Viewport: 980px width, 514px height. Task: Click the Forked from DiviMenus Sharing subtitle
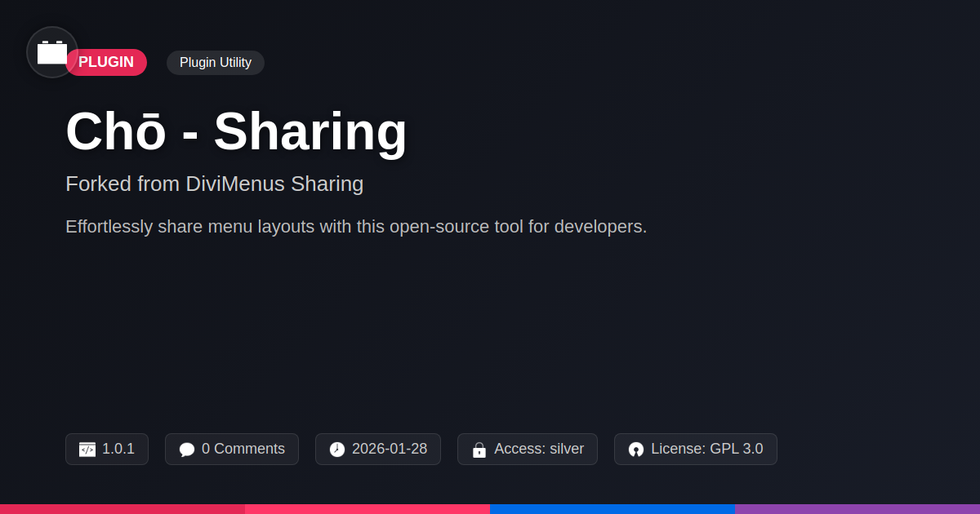pyautogui.click(x=214, y=184)
